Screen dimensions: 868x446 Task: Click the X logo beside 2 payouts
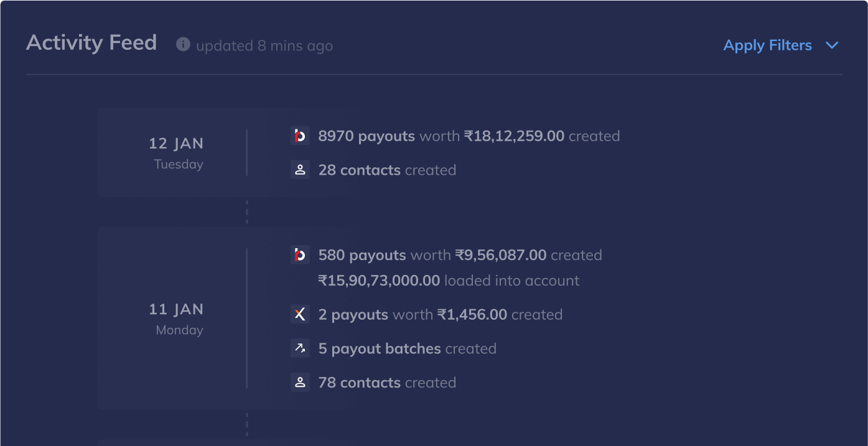[x=300, y=314]
